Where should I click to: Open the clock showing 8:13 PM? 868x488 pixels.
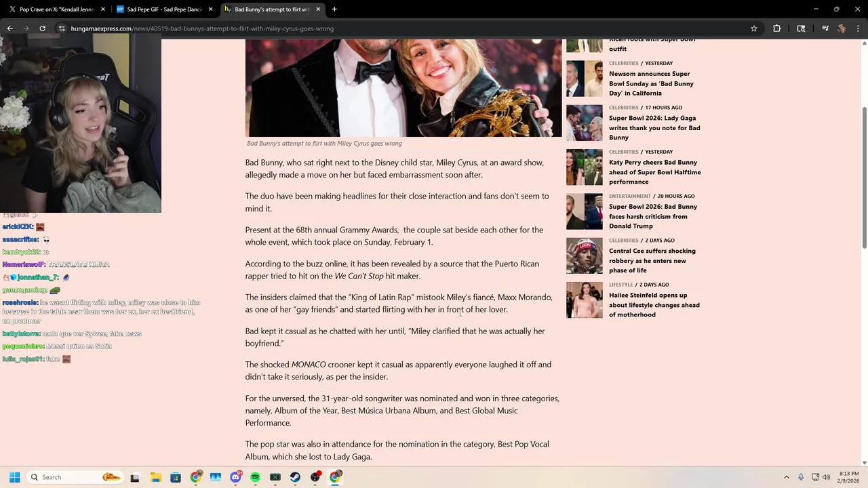click(849, 477)
